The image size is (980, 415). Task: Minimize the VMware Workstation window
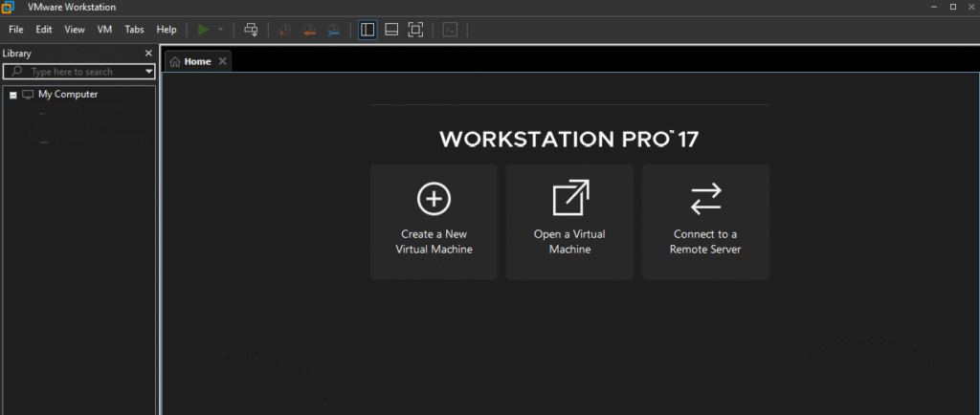click(x=934, y=7)
